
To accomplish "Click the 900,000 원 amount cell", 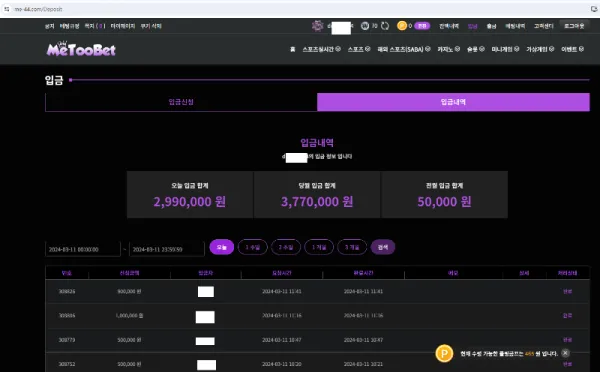I will 129,292.
